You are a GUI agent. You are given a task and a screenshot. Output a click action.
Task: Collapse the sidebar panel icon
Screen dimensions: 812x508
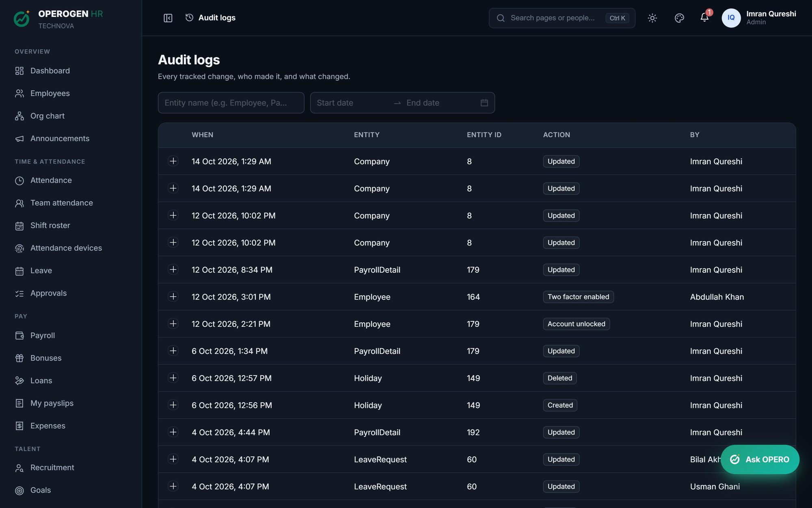[x=168, y=18]
